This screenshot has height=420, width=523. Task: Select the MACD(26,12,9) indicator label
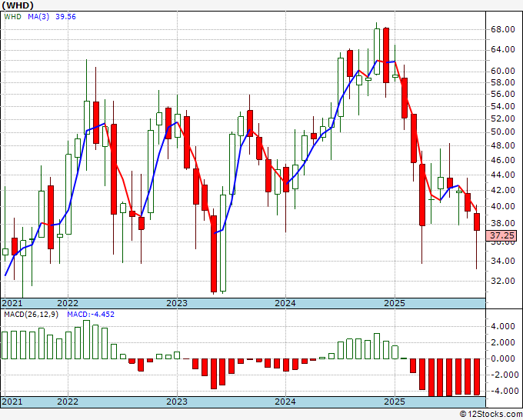(31, 315)
